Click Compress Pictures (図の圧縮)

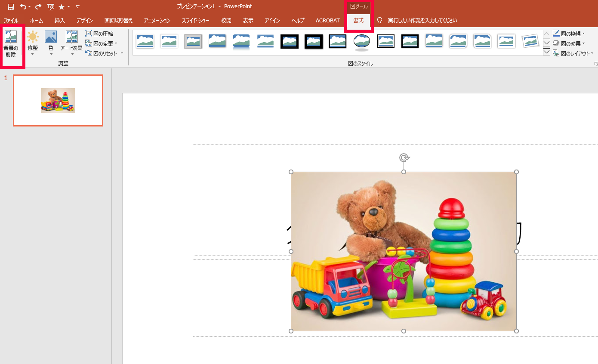[x=99, y=34]
